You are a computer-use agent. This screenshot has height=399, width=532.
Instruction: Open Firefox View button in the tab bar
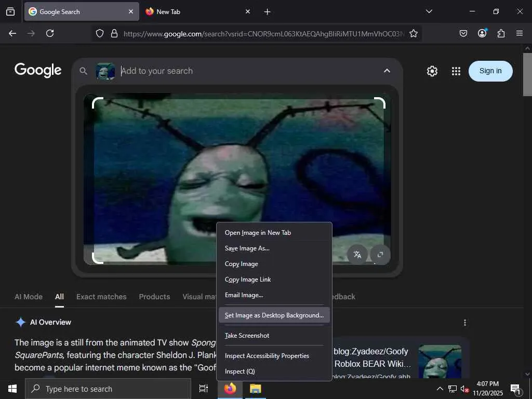click(10, 11)
